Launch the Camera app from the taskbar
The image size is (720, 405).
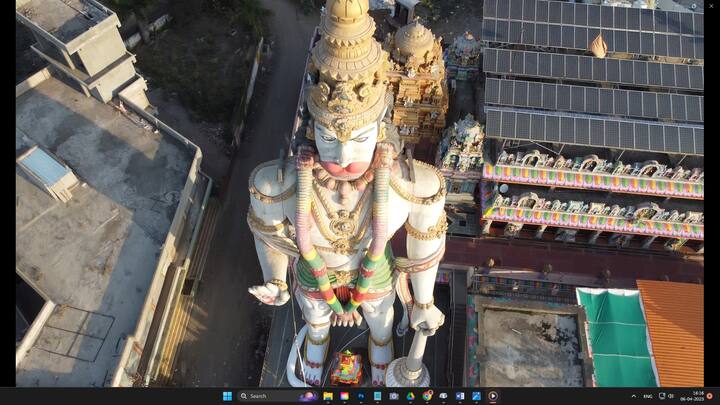(x=394, y=396)
